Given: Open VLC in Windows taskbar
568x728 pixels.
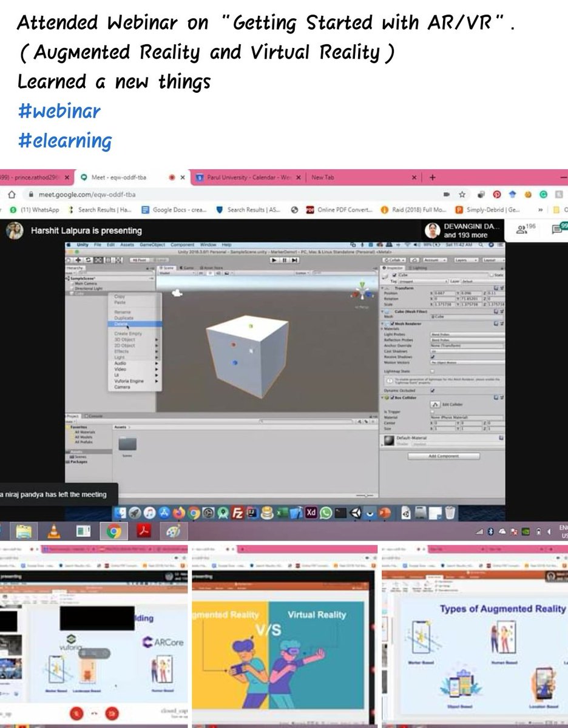Looking at the screenshot, I should (x=53, y=532).
